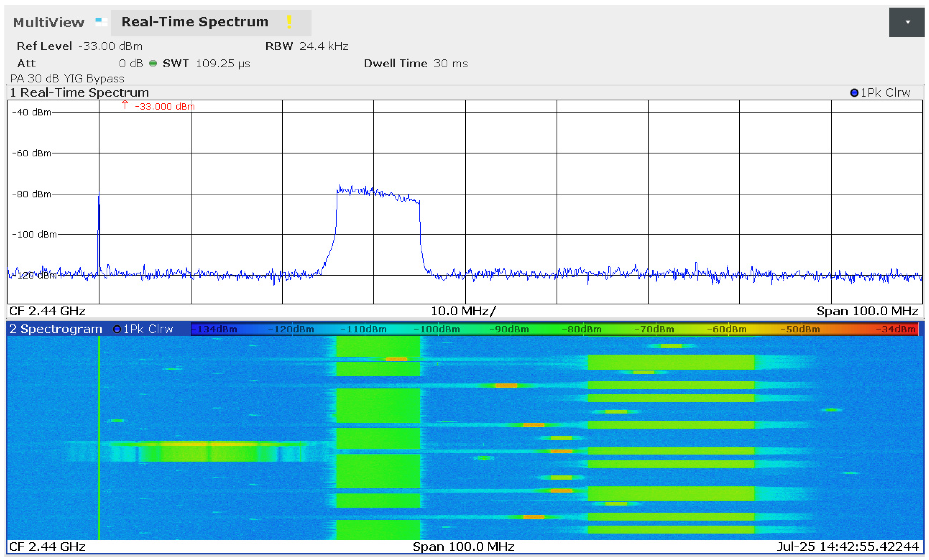929x560 pixels.
Task: Click the Dwell Time 30 ms field
Action: (415, 63)
